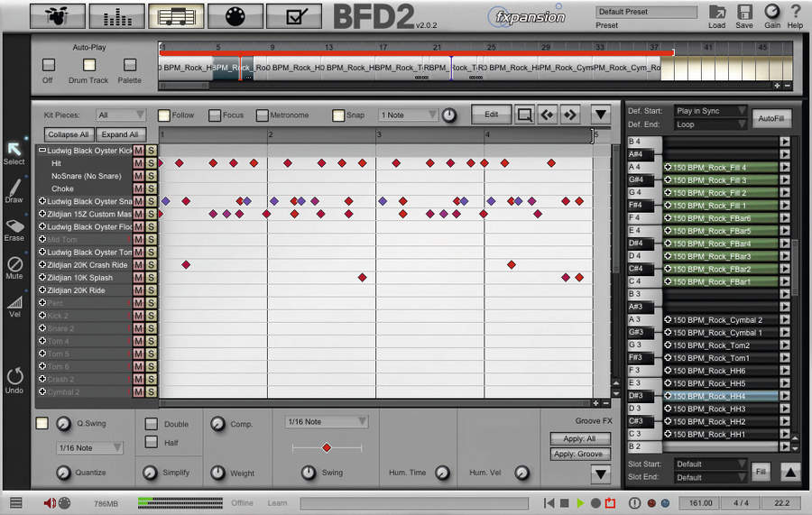
Task: Open the mixer page icon
Action: 116,16
